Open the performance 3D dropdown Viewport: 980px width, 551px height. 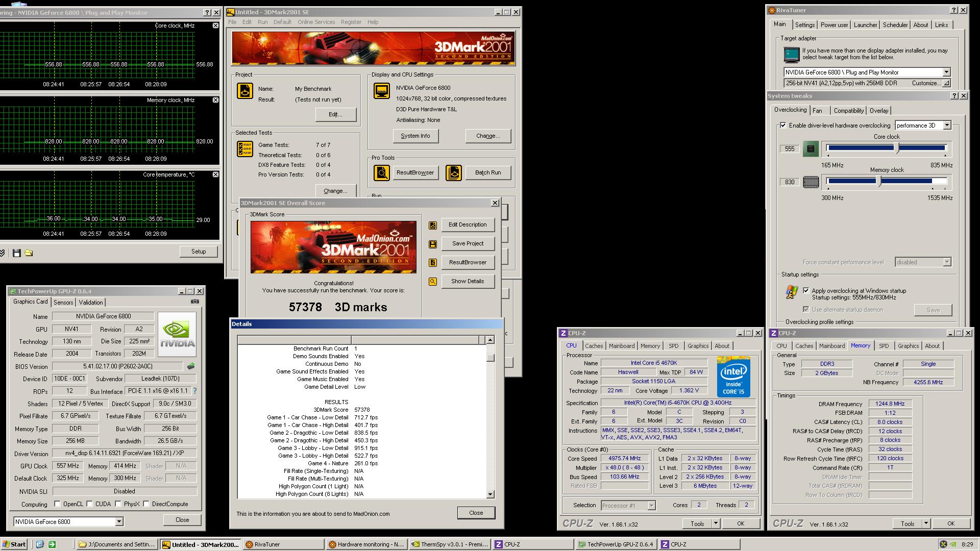pyautogui.click(x=946, y=126)
